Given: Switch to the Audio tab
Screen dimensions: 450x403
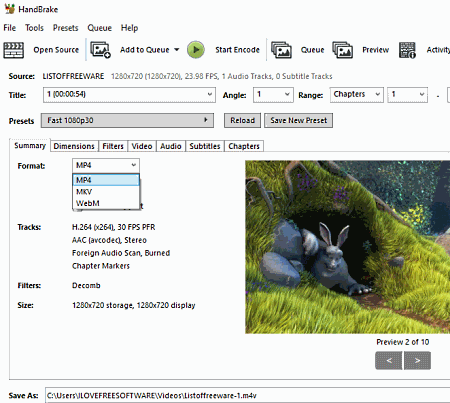Looking at the screenshot, I should pyautogui.click(x=171, y=146).
